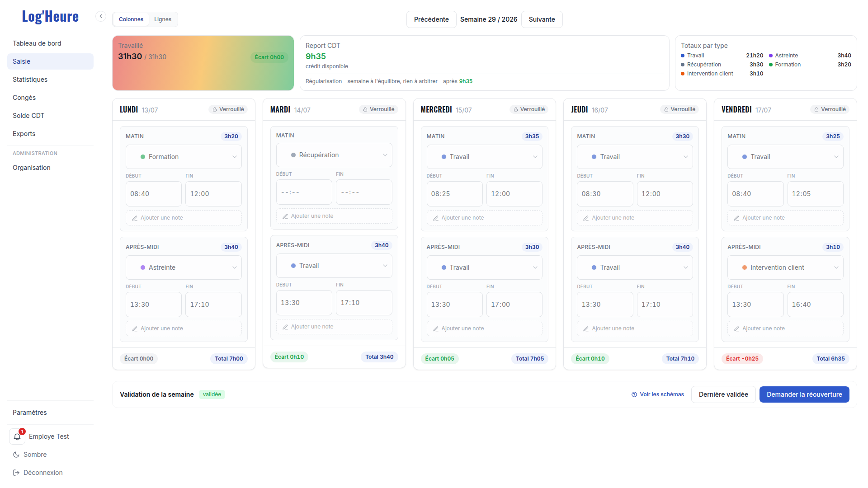This screenshot has height=488, width=868.
Task: Click the blue Travail legend dot in totals
Action: (683, 56)
